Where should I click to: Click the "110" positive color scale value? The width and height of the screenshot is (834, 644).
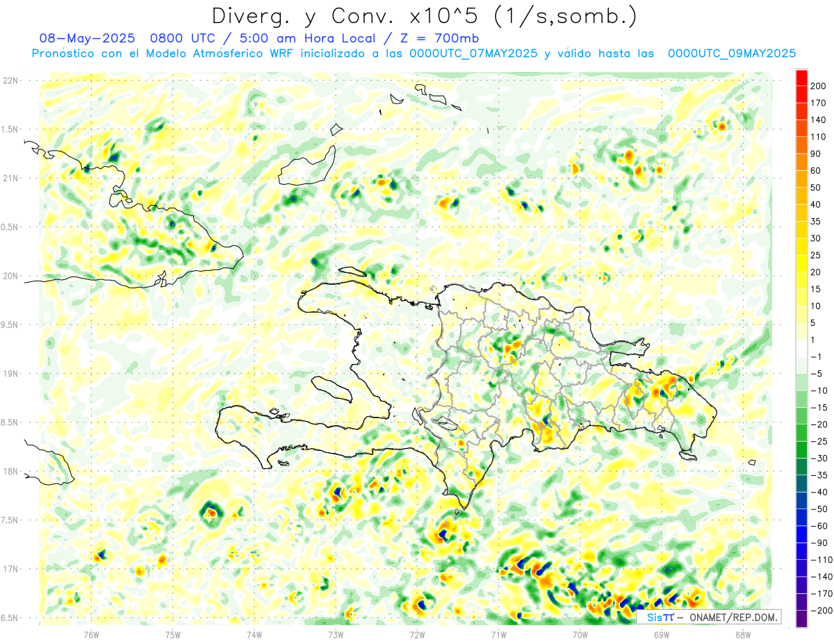(x=819, y=137)
